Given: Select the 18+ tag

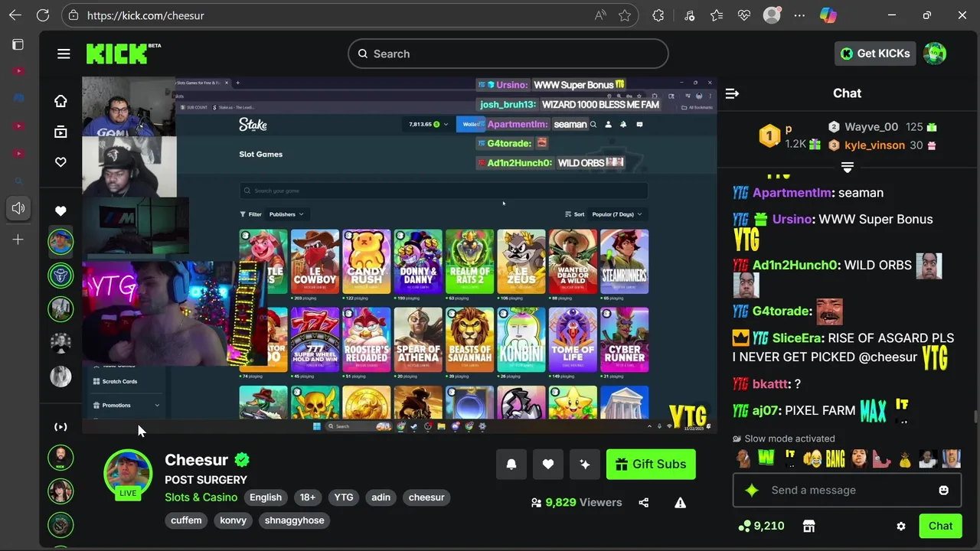Looking at the screenshot, I should [x=308, y=497].
